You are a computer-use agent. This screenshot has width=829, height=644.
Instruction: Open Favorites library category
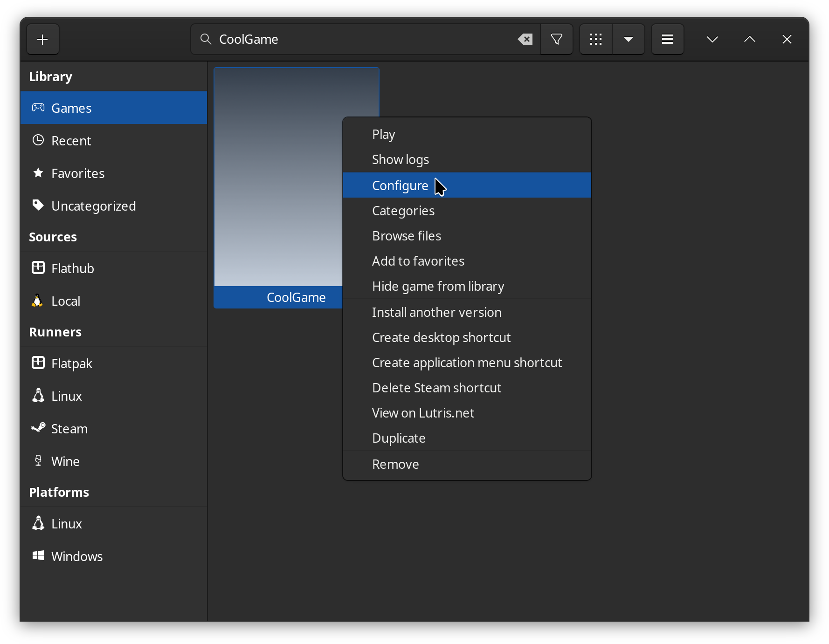tap(77, 173)
